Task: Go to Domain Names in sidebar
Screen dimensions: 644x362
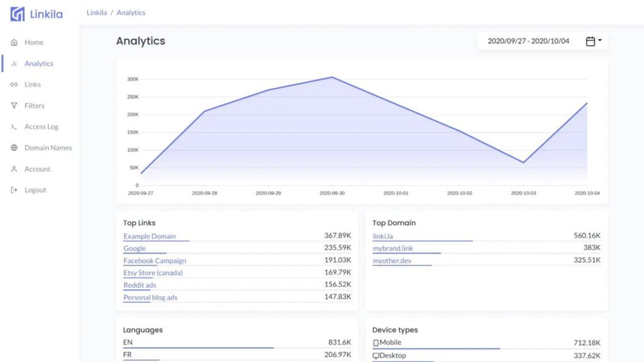Action: click(x=48, y=148)
